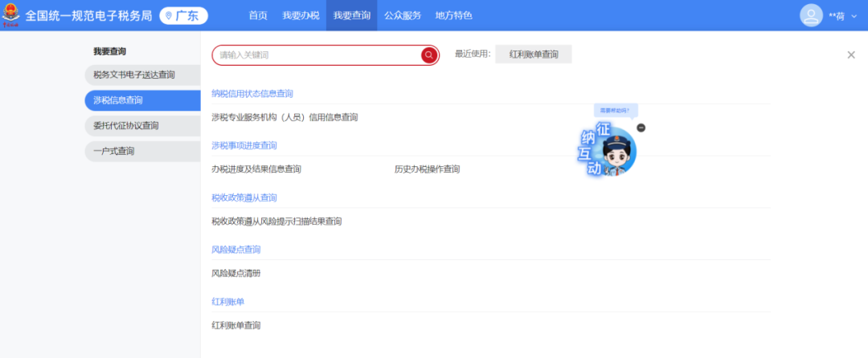The height and width of the screenshot is (358, 868).
Task: Go to 首页 in the top menu
Action: tap(258, 15)
